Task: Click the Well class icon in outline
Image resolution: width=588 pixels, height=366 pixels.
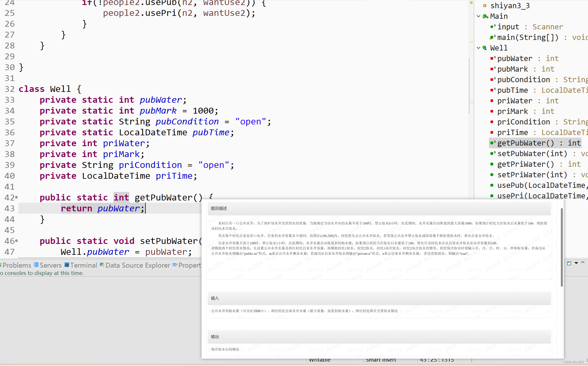Action: pyautogui.click(x=485, y=48)
